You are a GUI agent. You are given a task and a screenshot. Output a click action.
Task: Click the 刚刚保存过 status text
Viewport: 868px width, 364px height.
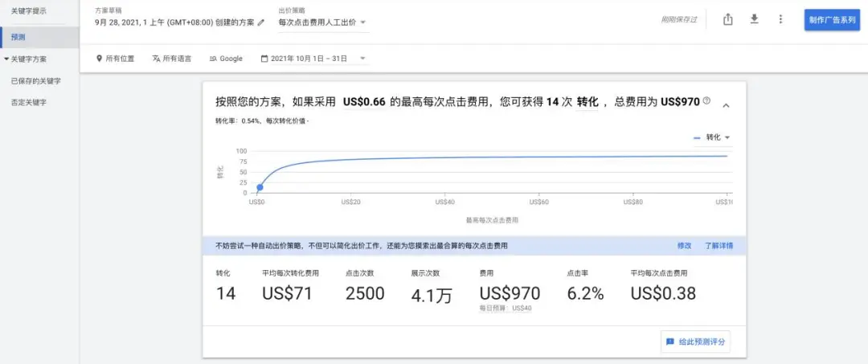click(x=678, y=19)
